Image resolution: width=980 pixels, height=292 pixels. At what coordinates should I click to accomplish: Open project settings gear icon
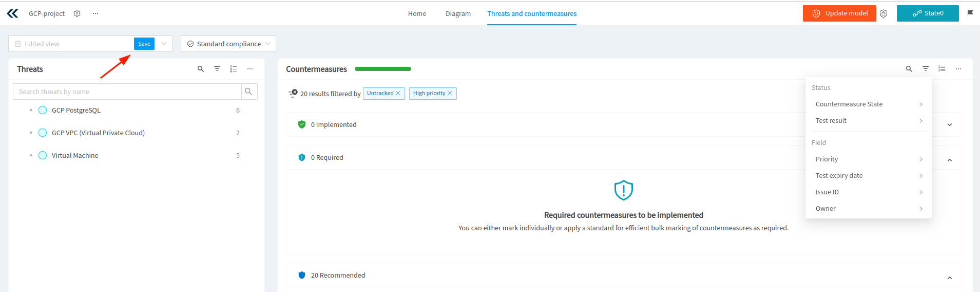point(77,13)
